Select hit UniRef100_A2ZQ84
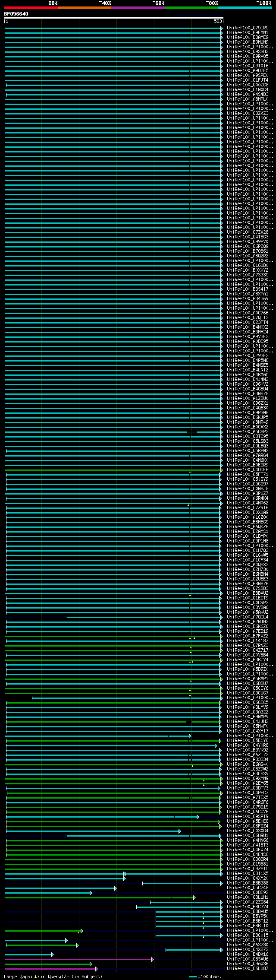The width and height of the screenshot is (276, 980). click(248, 902)
